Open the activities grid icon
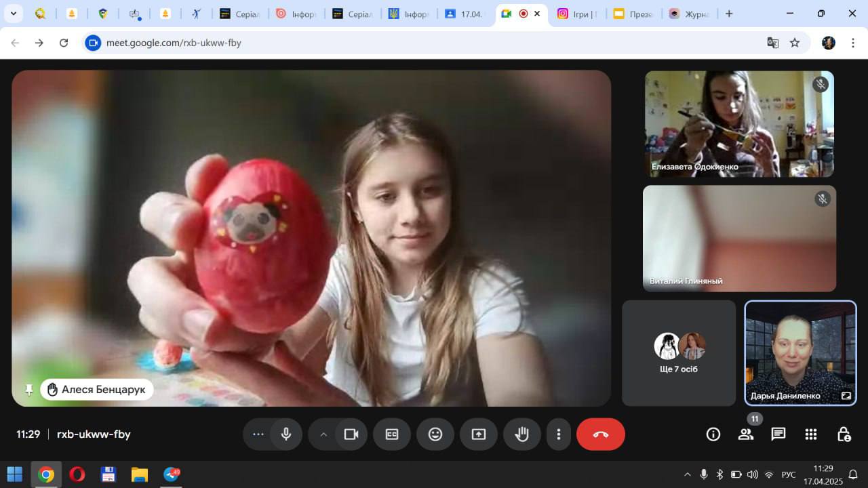868x488 pixels. tap(810, 434)
